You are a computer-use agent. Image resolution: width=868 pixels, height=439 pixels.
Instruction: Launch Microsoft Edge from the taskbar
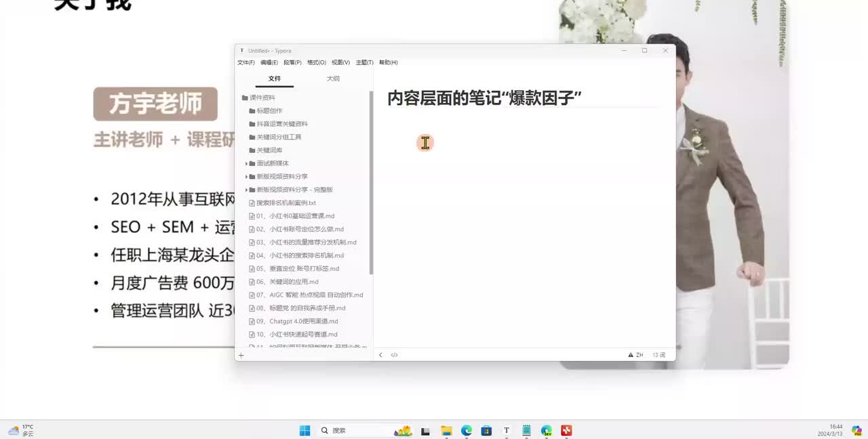point(467,430)
